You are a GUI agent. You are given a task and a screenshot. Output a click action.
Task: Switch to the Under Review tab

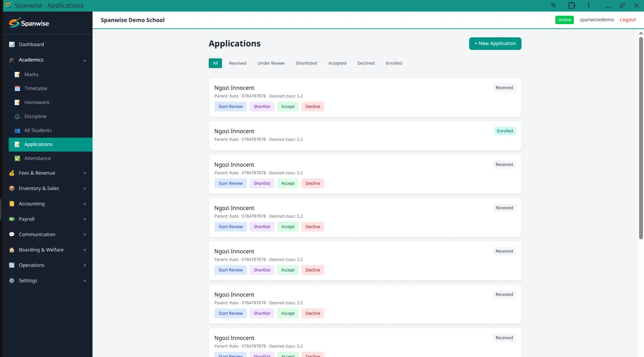271,63
